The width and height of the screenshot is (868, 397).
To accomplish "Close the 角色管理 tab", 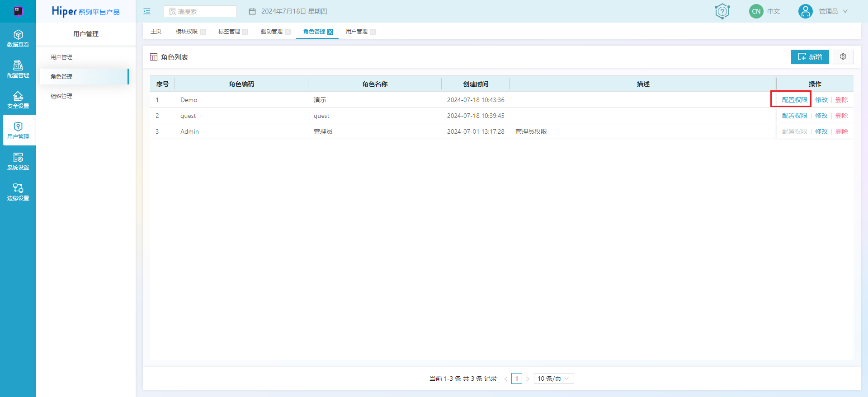I will click(x=330, y=32).
